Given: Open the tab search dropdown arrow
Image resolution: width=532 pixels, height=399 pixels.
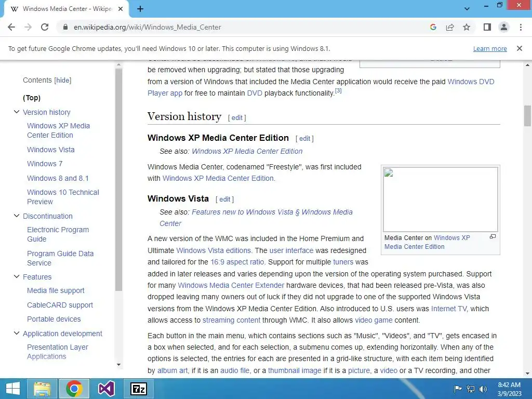Looking at the screenshot, I should click(x=467, y=9).
